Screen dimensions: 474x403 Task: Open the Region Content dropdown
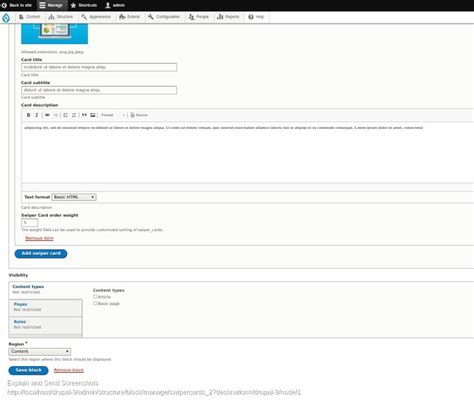pyautogui.click(x=39, y=351)
